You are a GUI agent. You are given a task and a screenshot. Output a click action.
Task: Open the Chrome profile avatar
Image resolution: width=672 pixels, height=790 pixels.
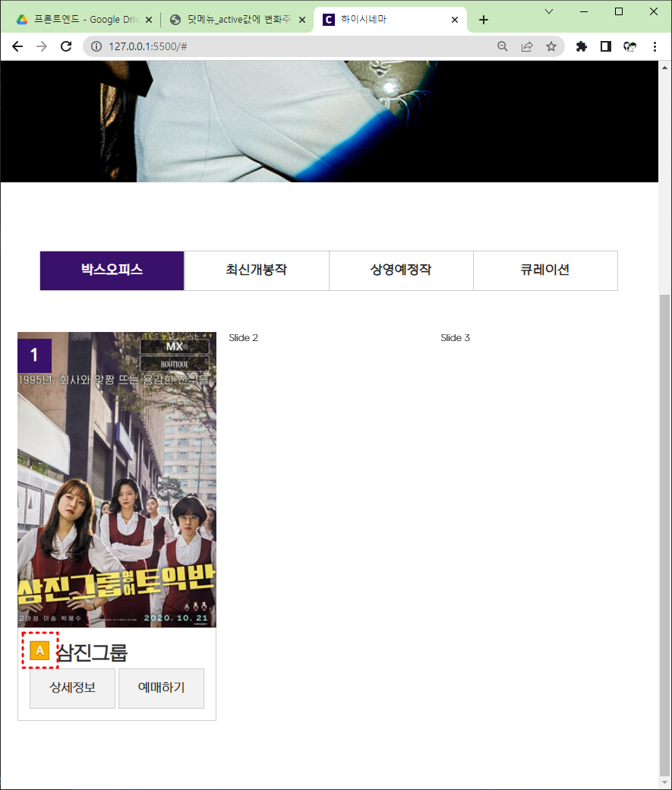(x=629, y=46)
